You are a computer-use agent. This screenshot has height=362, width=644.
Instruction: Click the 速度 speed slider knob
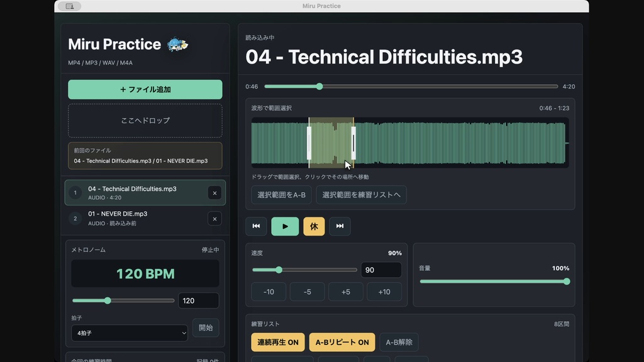[x=279, y=270]
